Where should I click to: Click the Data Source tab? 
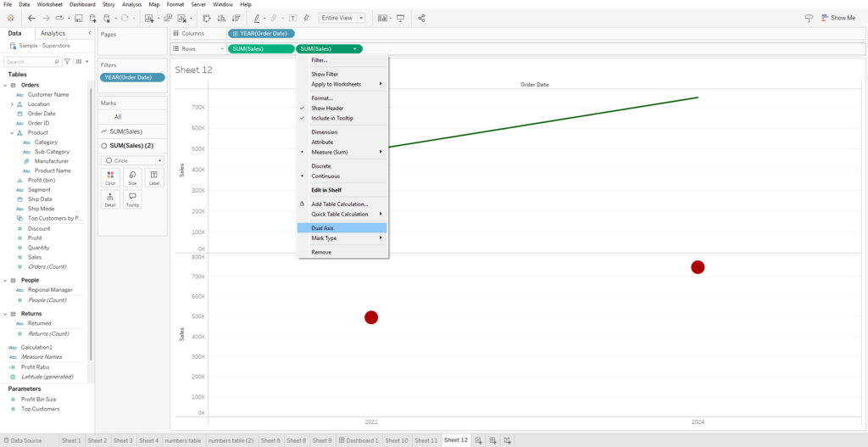(22, 440)
